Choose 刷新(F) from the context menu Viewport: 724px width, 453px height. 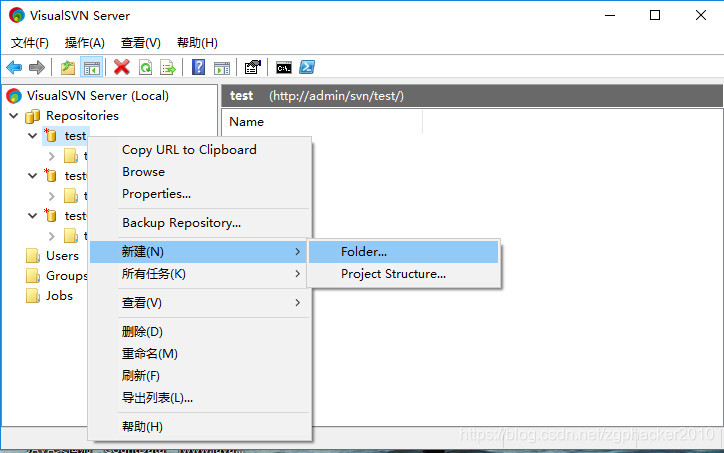200,376
